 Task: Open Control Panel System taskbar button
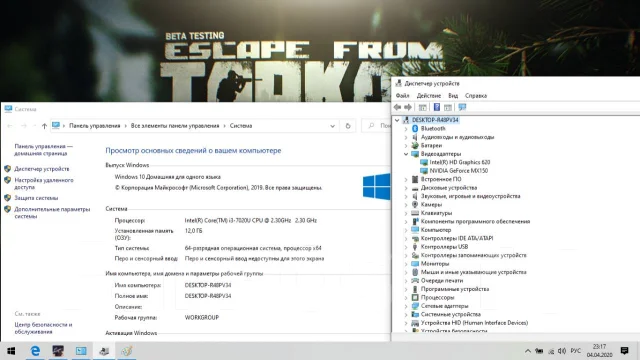[81, 351]
